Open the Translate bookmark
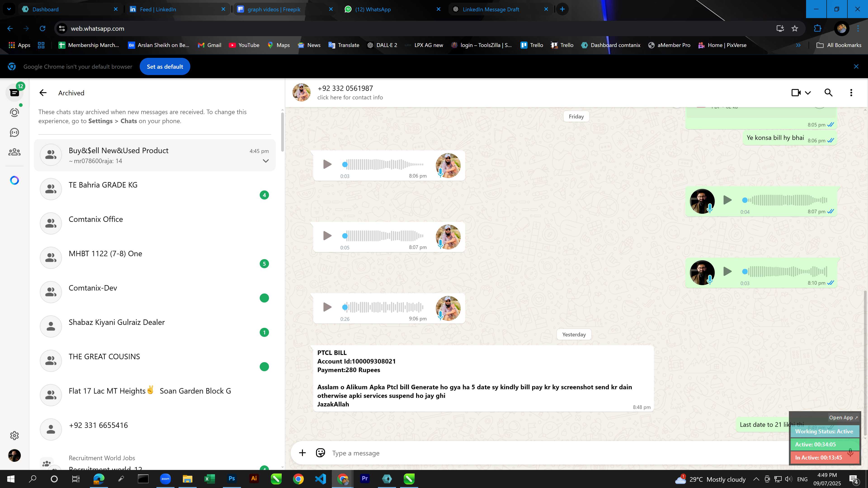The image size is (868, 488). pyautogui.click(x=344, y=45)
